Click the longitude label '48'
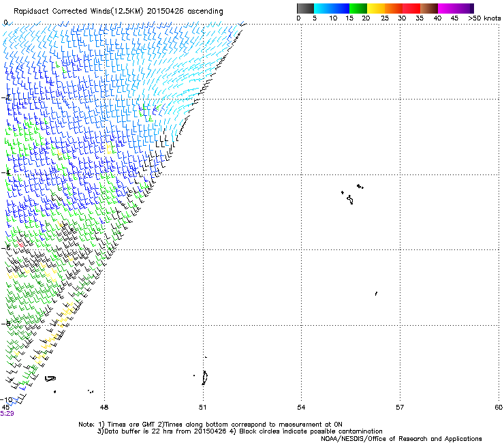 pos(104,408)
